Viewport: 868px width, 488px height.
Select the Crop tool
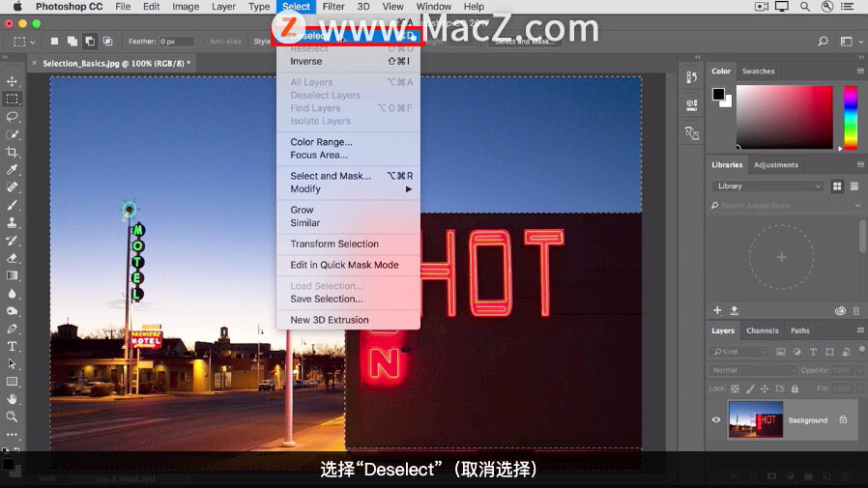click(12, 152)
